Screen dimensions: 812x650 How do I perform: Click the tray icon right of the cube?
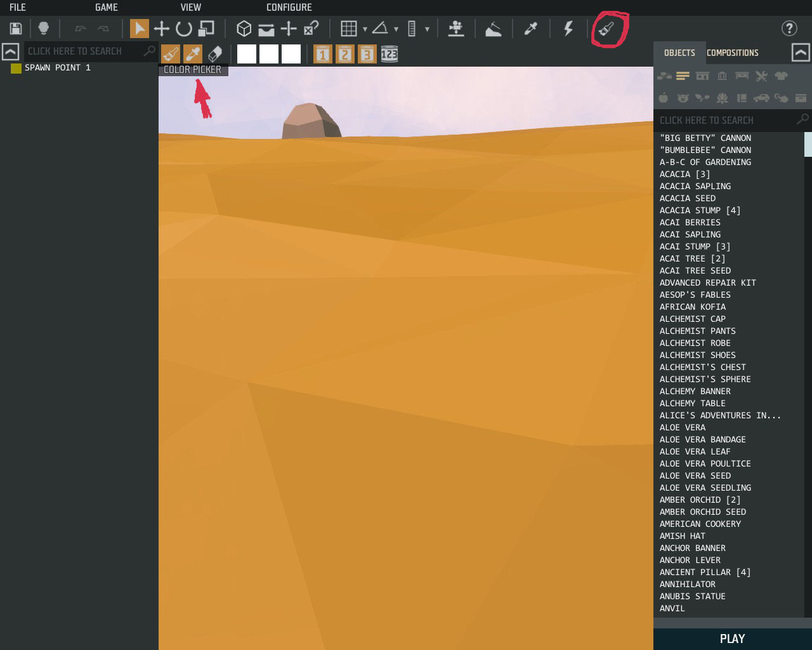coord(266,29)
